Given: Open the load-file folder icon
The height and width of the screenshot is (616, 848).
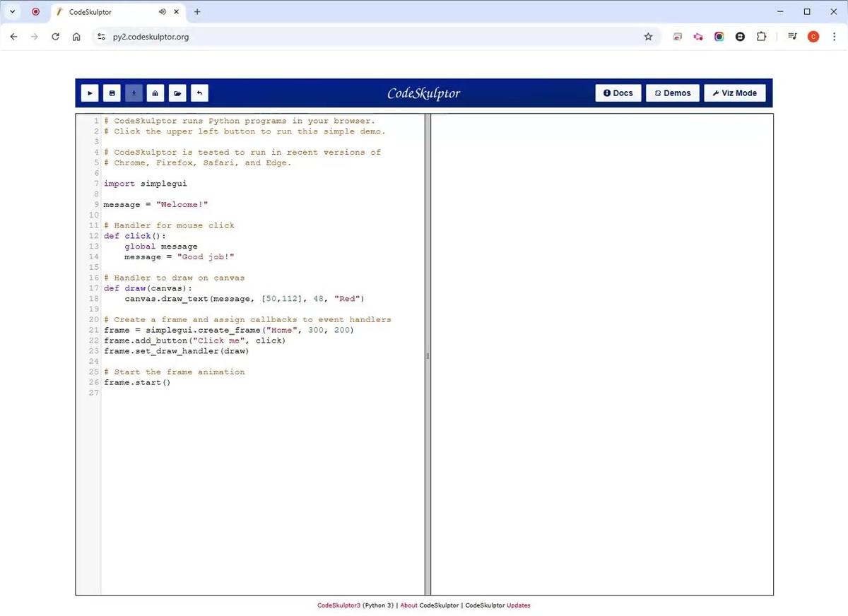Looking at the screenshot, I should point(177,93).
